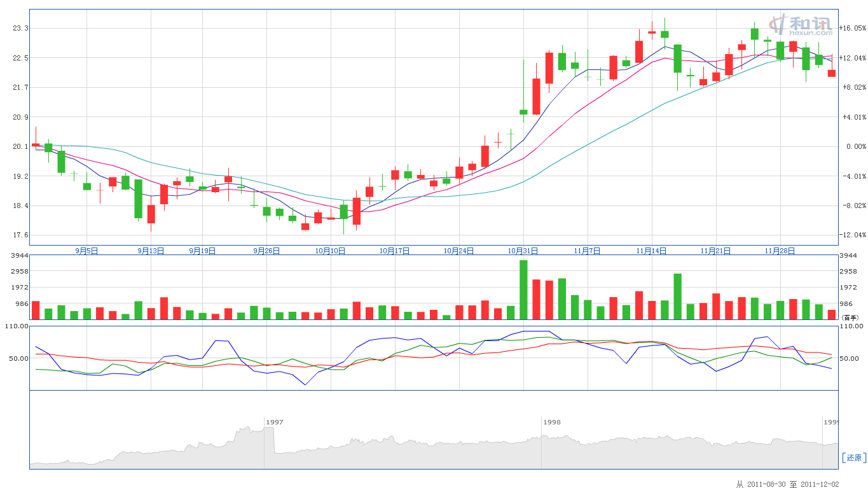The height and width of the screenshot is (488, 868).
Task: Click the 21.7 price axis label
Action: pyautogui.click(x=21, y=87)
